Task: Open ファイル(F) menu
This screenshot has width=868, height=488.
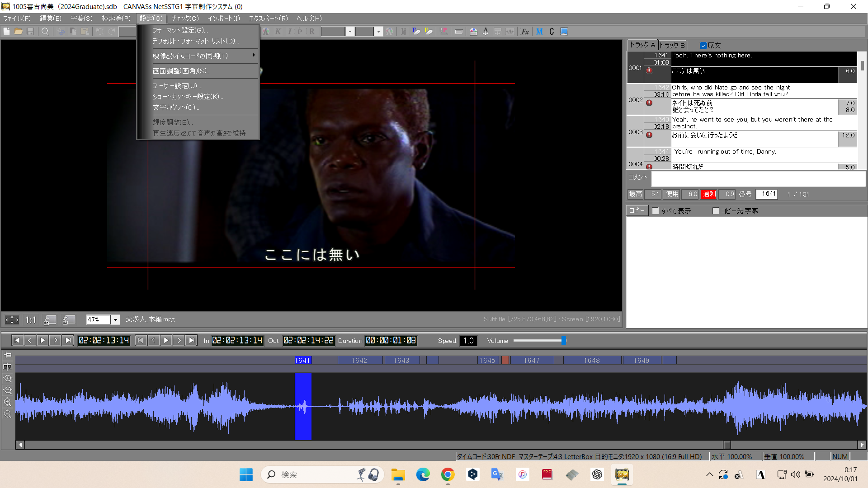Action: 17,19
